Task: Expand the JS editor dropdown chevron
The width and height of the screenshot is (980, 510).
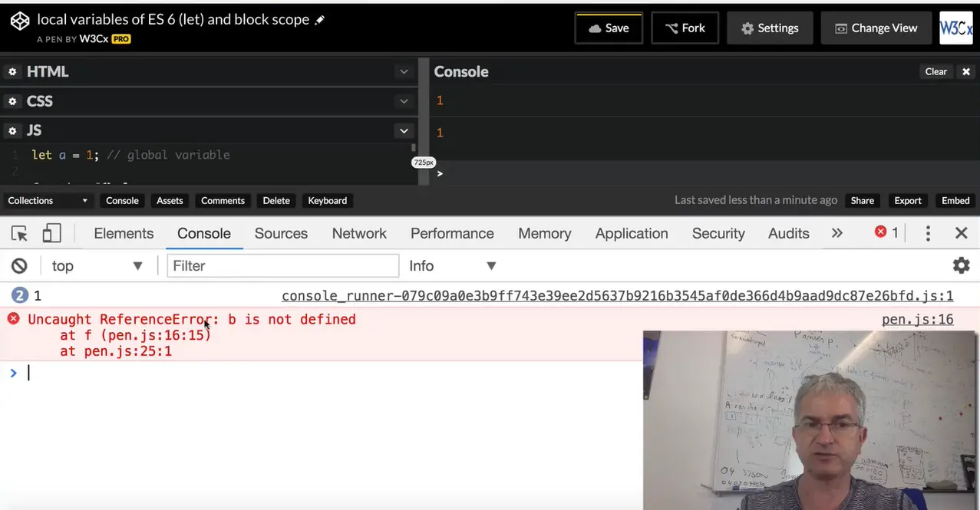Action: [x=404, y=131]
